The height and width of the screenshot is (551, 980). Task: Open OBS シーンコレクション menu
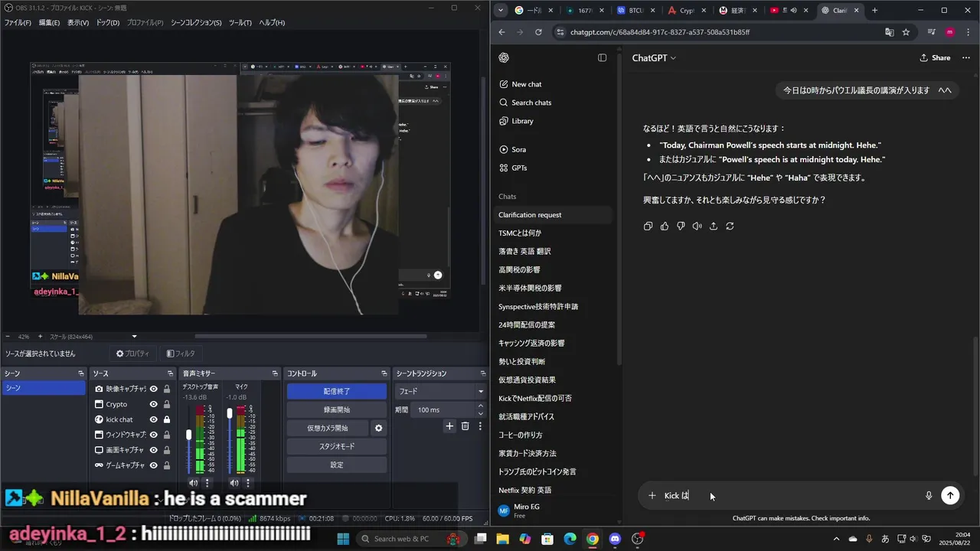pos(195,23)
